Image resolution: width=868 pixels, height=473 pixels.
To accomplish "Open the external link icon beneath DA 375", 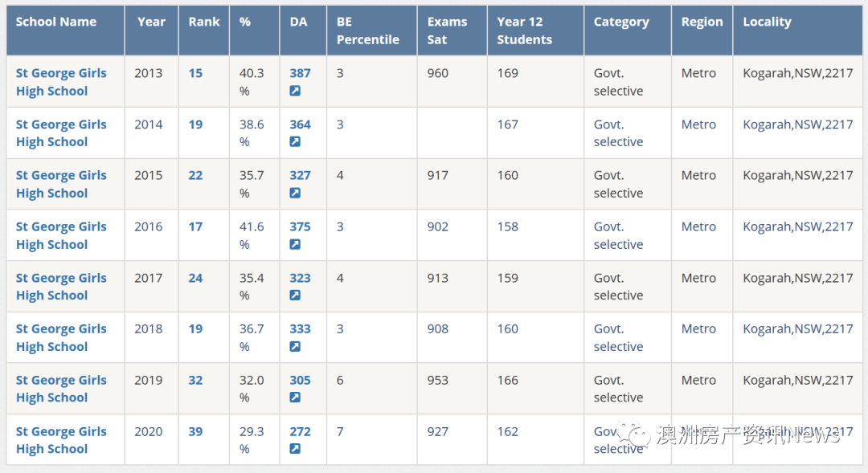I will (295, 245).
